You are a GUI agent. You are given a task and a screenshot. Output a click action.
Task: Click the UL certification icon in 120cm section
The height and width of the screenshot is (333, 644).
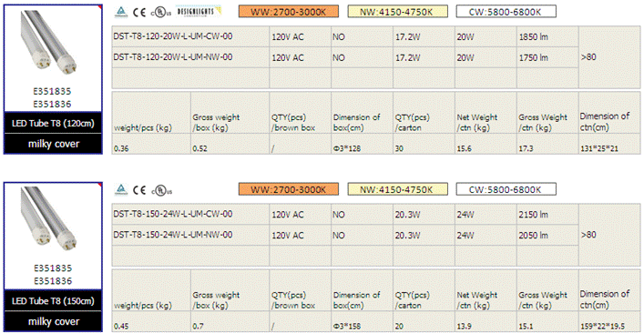161,13
